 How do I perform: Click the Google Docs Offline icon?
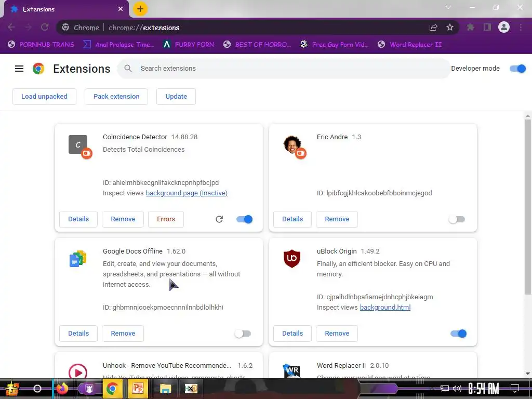78,259
